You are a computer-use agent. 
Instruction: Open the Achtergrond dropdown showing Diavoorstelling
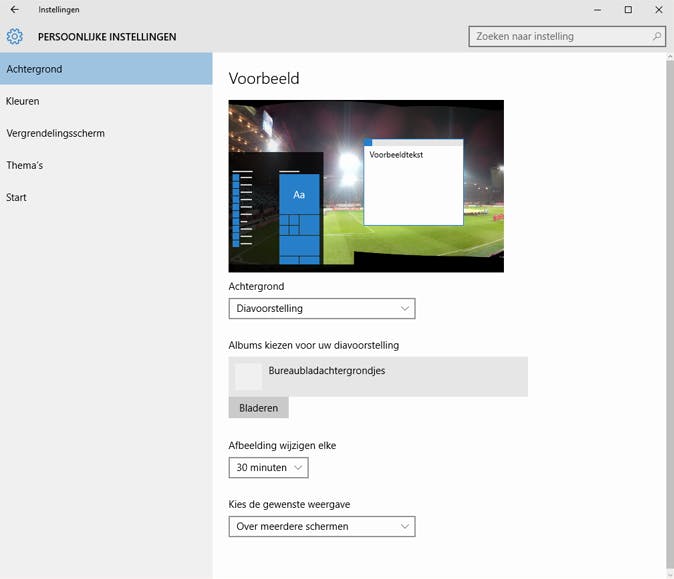pyautogui.click(x=322, y=309)
